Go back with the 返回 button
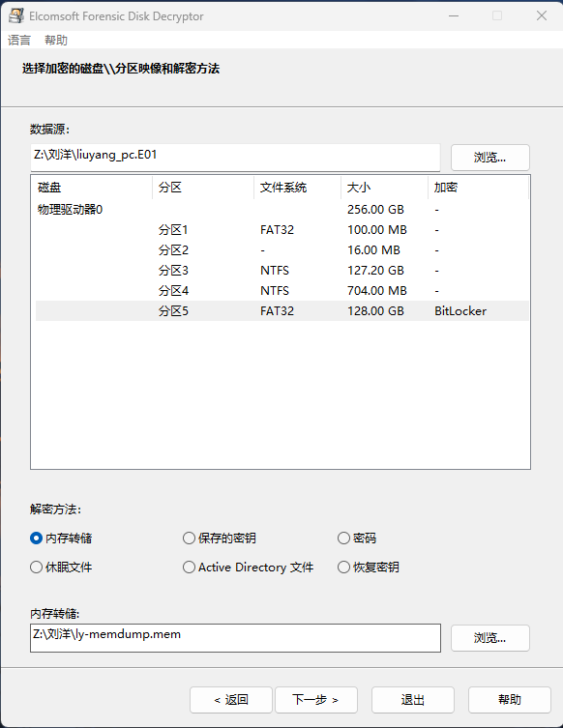The image size is (563, 728). (x=231, y=700)
